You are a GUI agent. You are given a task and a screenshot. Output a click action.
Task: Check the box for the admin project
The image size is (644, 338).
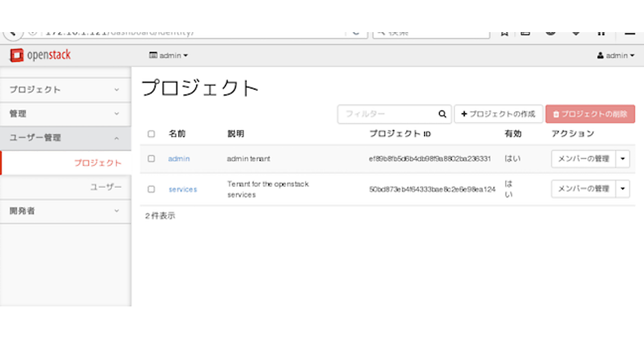151,159
